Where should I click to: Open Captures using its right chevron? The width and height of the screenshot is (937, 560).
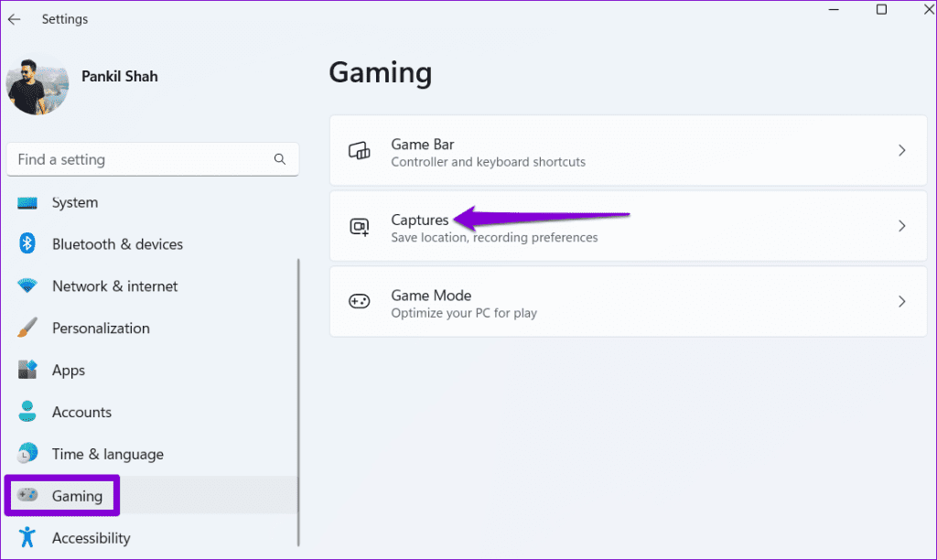tap(901, 226)
